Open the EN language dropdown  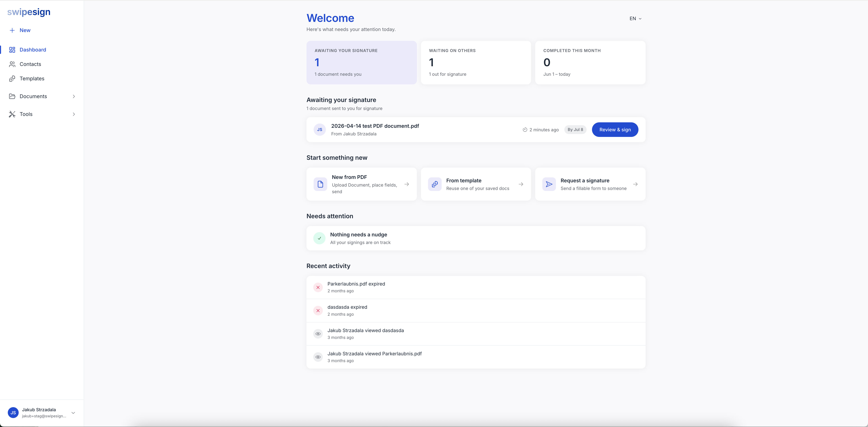coord(636,18)
